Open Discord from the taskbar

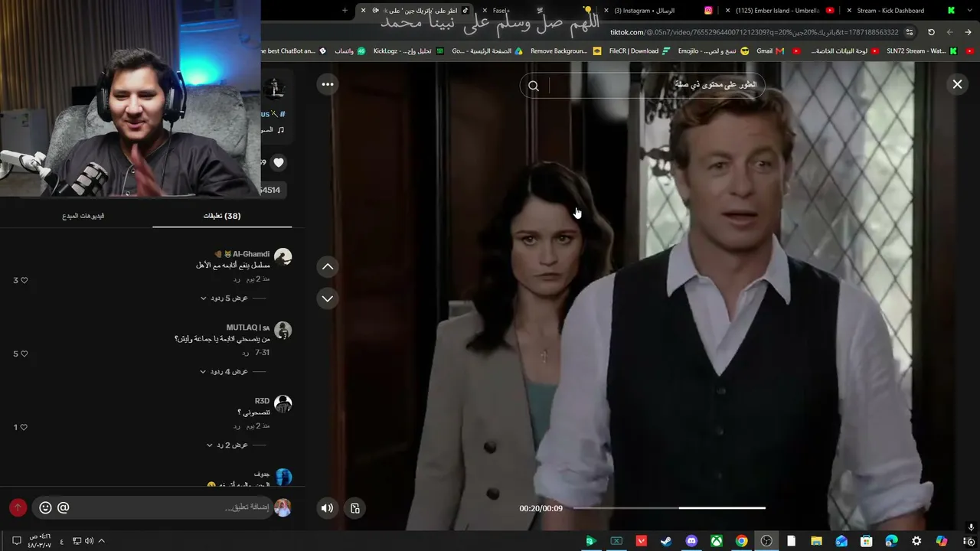point(691,541)
